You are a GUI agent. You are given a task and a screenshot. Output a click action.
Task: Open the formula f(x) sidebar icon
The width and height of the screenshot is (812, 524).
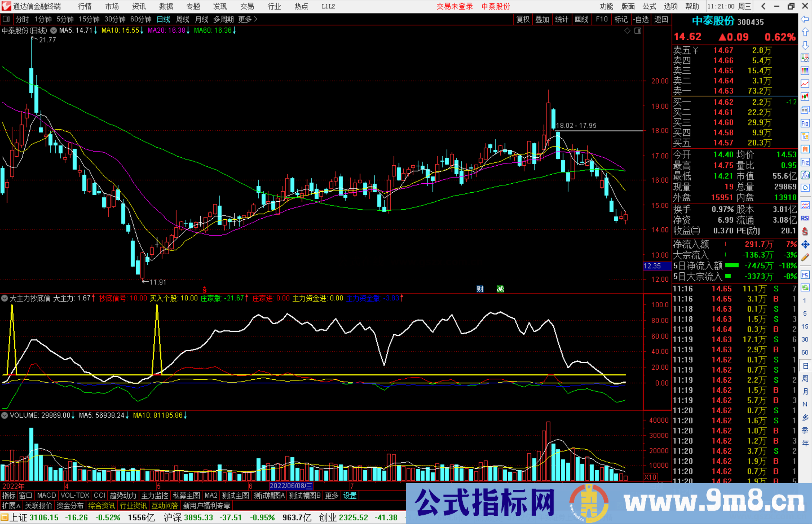[x=805, y=175]
